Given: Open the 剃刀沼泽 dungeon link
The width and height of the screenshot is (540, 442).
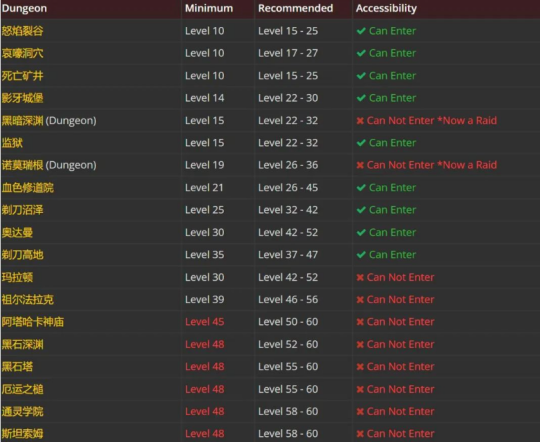Looking at the screenshot, I should [22, 210].
